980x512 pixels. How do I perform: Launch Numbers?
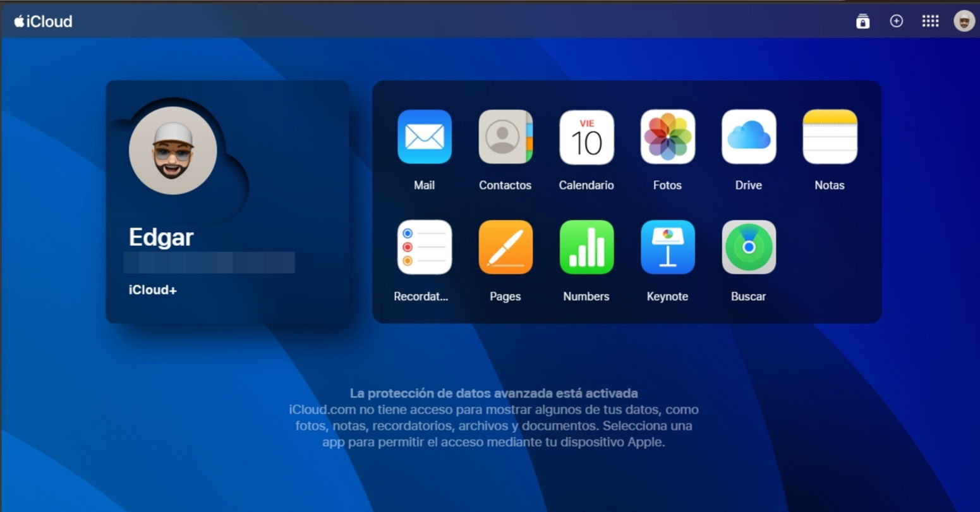pyautogui.click(x=586, y=247)
